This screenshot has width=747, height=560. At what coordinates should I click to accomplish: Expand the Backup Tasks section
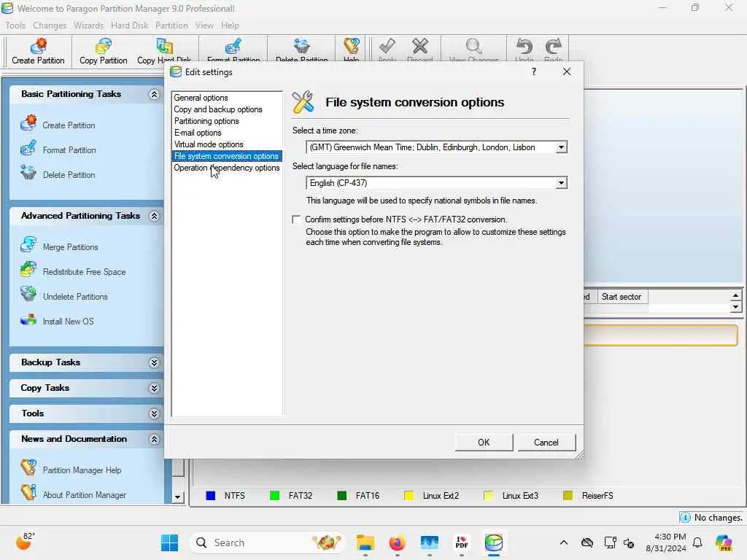pos(154,363)
